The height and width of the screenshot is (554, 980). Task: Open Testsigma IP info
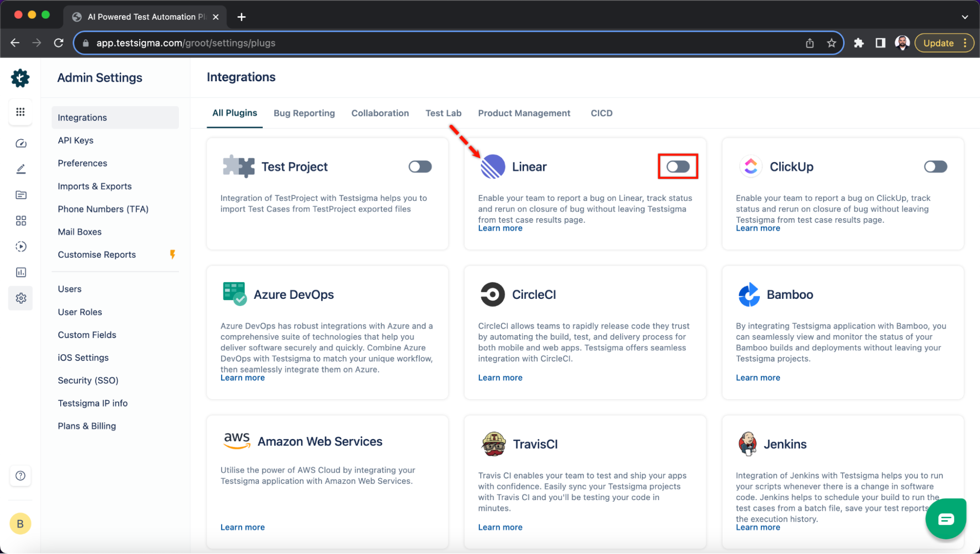pyautogui.click(x=93, y=404)
